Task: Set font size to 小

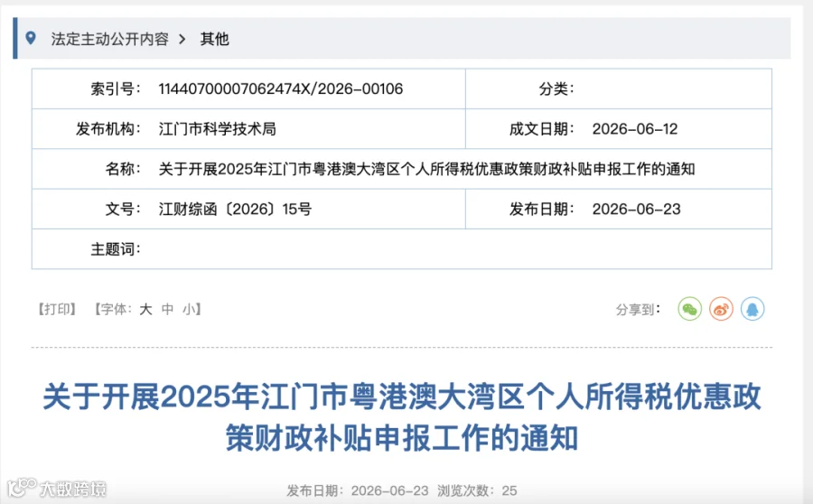Action: click(189, 310)
